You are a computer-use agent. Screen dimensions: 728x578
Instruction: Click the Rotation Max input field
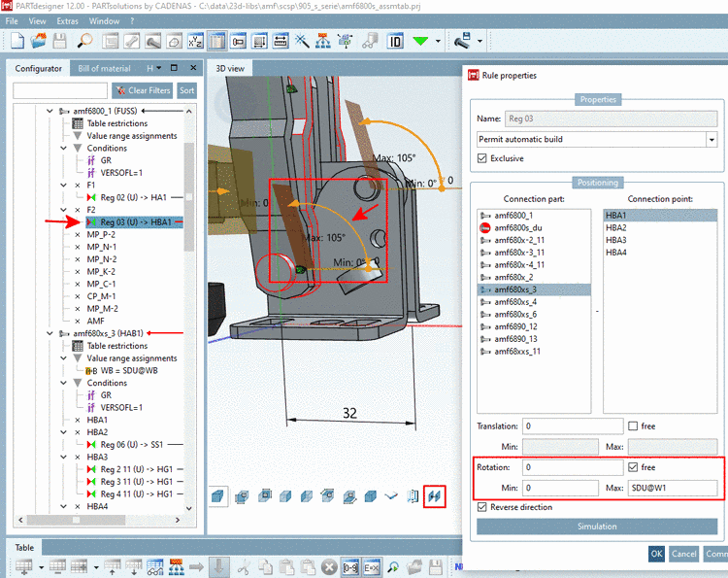[x=672, y=488]
